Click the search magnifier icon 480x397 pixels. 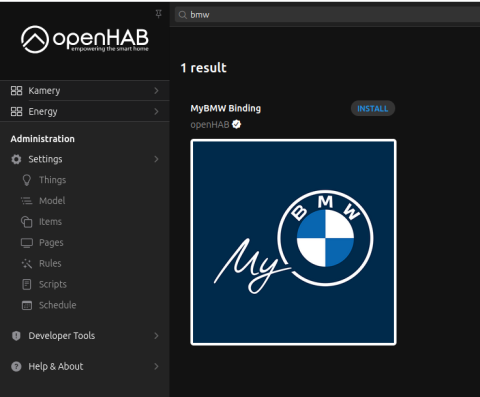click(x=182, y=15)
